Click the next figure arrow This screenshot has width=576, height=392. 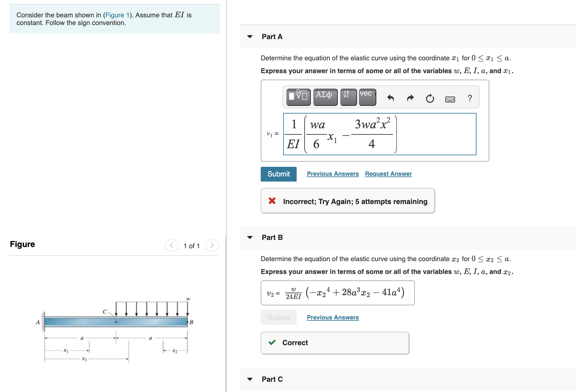click(x=212, y=245)
